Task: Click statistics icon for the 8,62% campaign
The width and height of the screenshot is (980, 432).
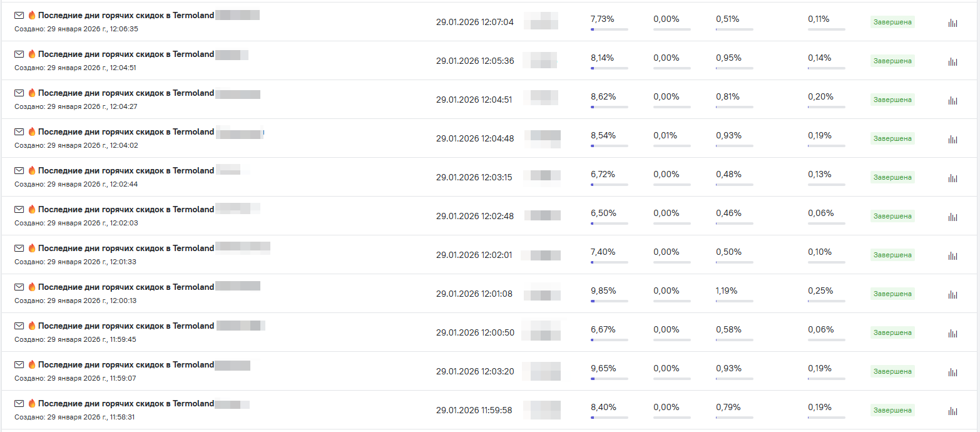Action: click(x=952, y=101)
